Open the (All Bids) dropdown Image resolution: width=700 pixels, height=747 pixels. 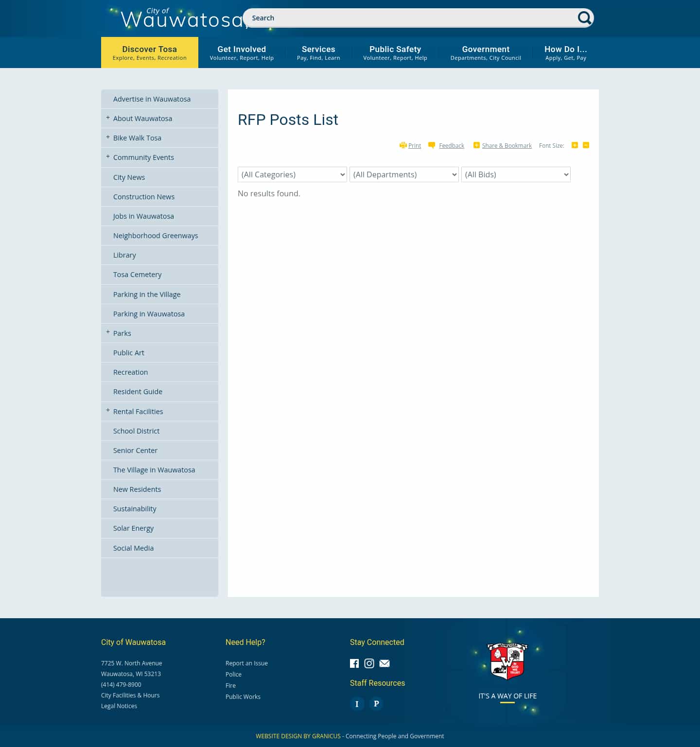[x=516, y=174]
